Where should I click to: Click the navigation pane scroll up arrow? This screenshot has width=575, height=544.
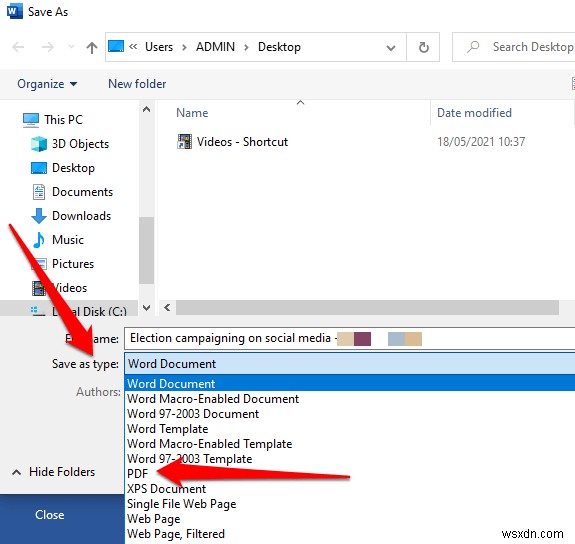pyautogui.click(x=146, y=109)
